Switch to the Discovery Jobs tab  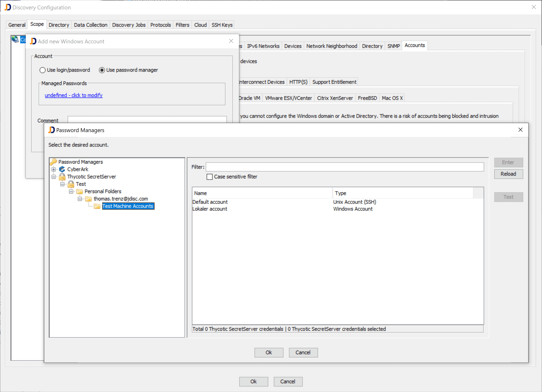pos(129,25)
